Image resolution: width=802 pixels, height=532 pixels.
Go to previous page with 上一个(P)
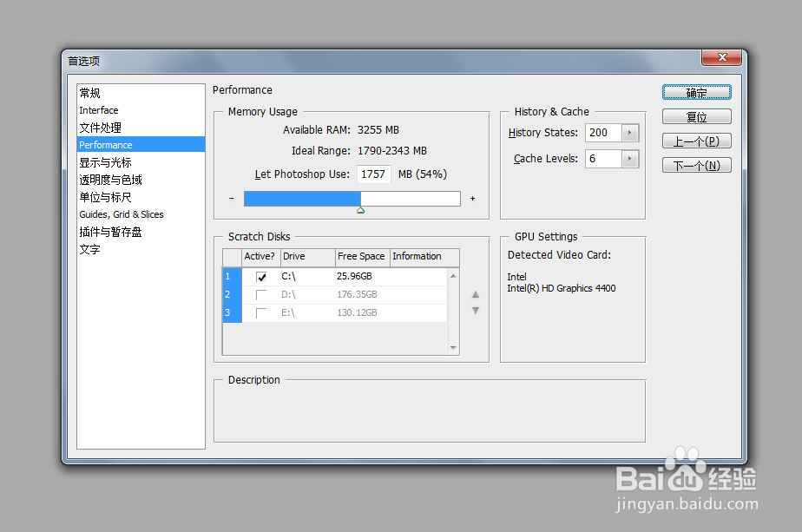point(697,141)
